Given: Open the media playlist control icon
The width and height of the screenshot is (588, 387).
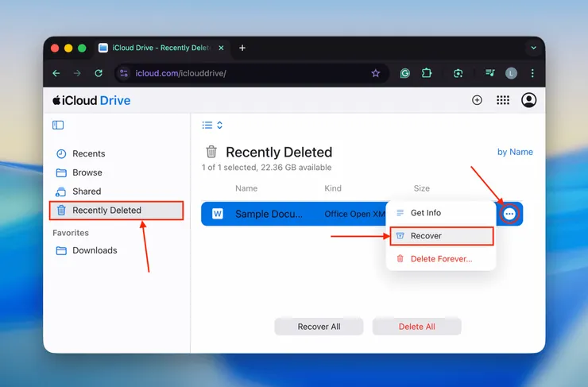Looking at the screenshot, I should tap(489, 73).
